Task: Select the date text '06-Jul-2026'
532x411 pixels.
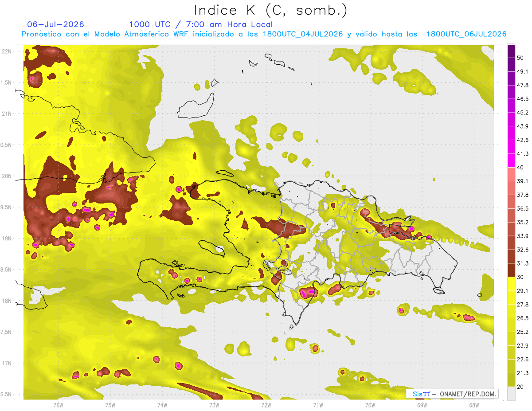Action: click(x=55, y=24)
